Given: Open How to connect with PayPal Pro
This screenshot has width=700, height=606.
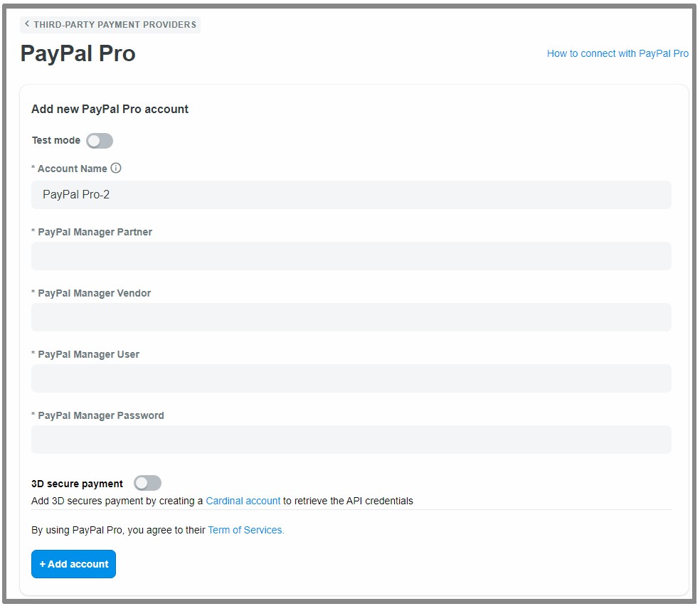Looking at the screenshot, I should pos(617,53).
